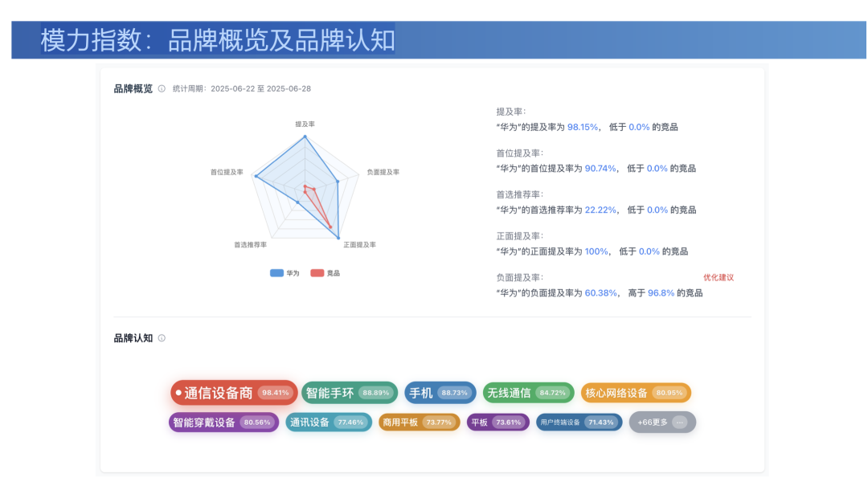This screenshot has height=494, width=868.
Task: Select the 智能手环 88.89% tag
Action: (350, 393)
